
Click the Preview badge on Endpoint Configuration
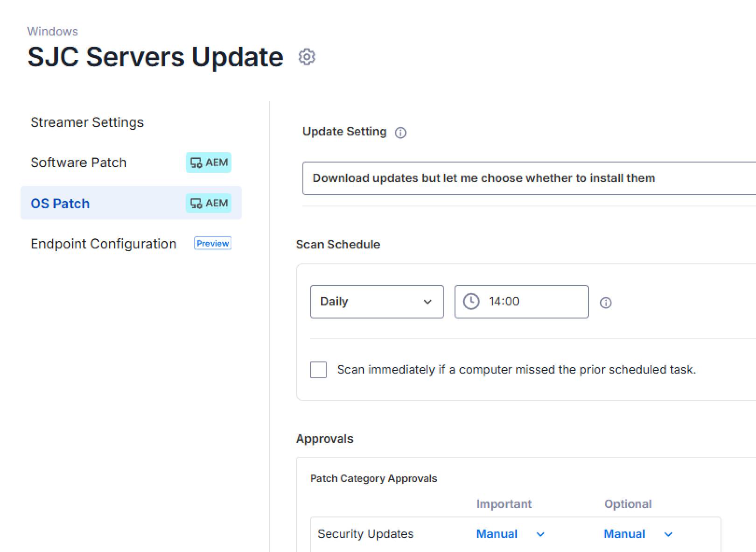tap(212, 243)
